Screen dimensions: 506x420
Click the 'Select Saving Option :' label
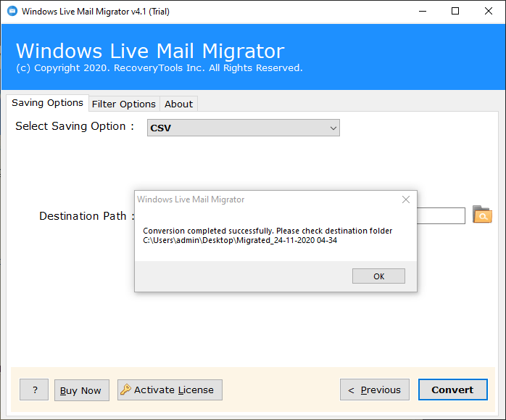[75, 126]
